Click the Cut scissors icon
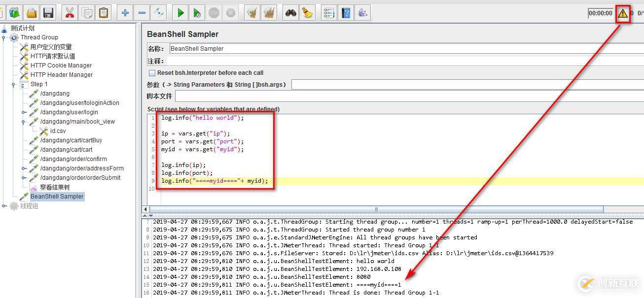The height and width of the screenshot is (298, 644). 70,13
